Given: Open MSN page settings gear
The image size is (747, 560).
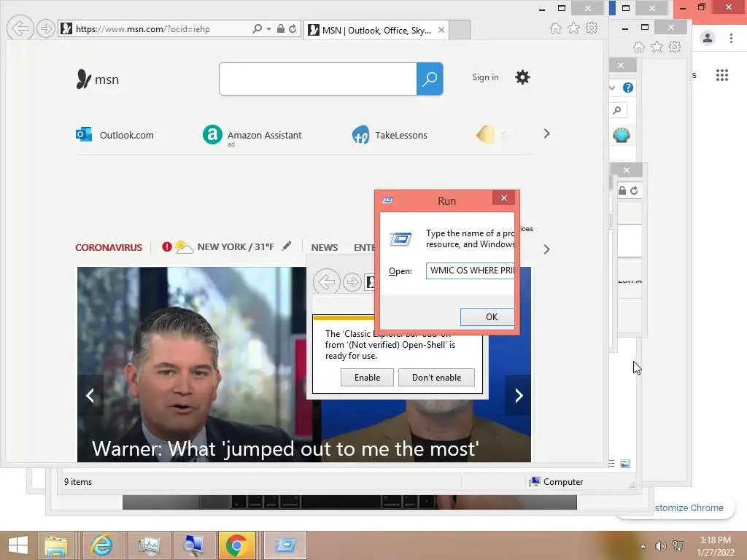Looking at the screenshot, I should click(x=522, y=77).
